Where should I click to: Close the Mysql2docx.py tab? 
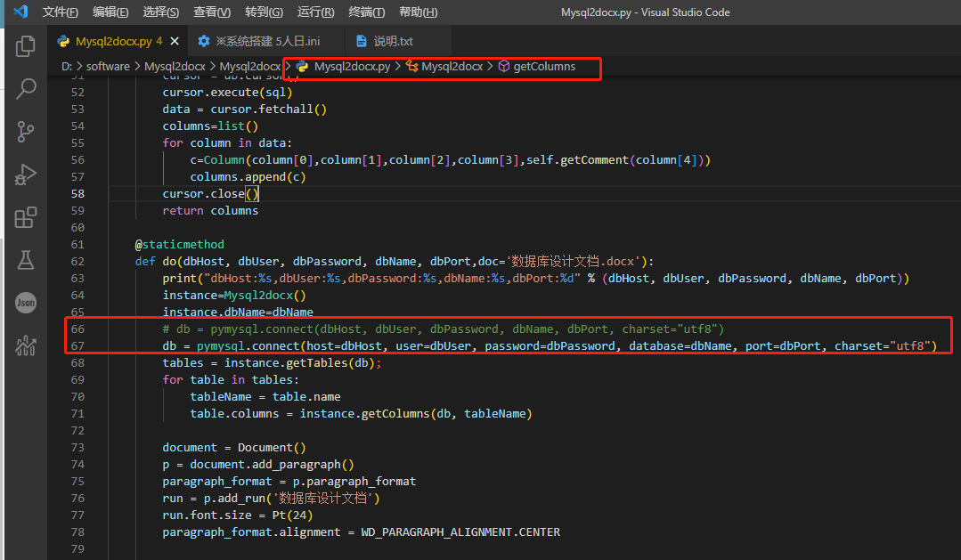(x=175, y=41)
